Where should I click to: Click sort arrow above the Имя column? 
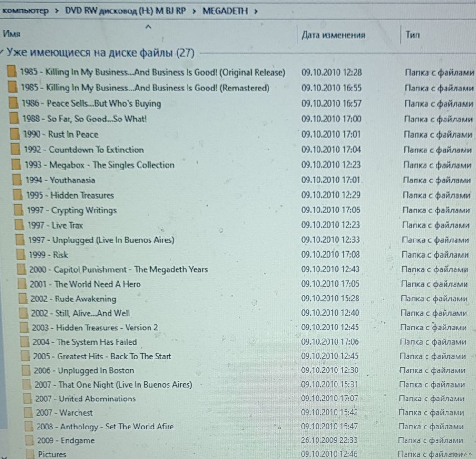click(148, 27)
